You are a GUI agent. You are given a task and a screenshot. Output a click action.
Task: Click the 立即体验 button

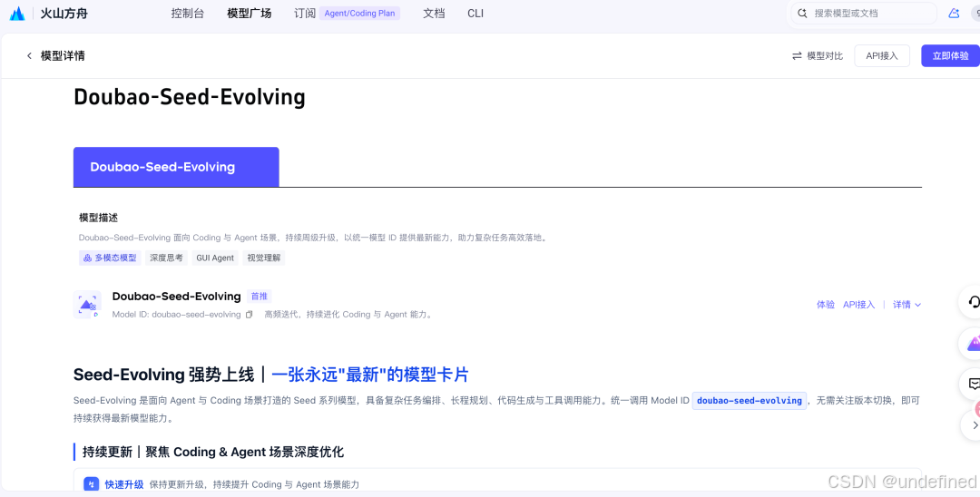(x=951, y=56)
